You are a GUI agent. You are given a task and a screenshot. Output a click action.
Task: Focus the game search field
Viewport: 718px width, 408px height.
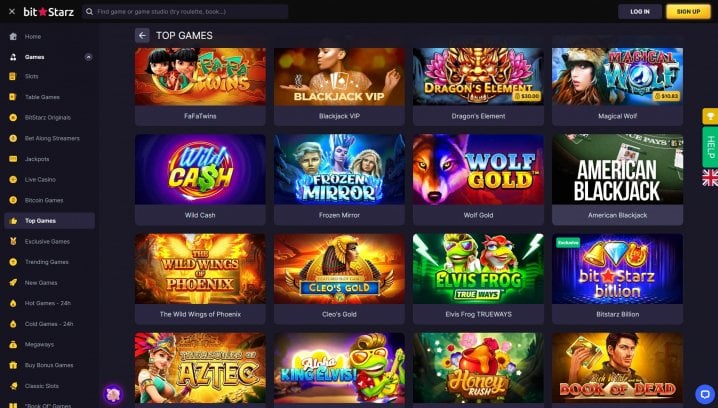pos(185,11)
